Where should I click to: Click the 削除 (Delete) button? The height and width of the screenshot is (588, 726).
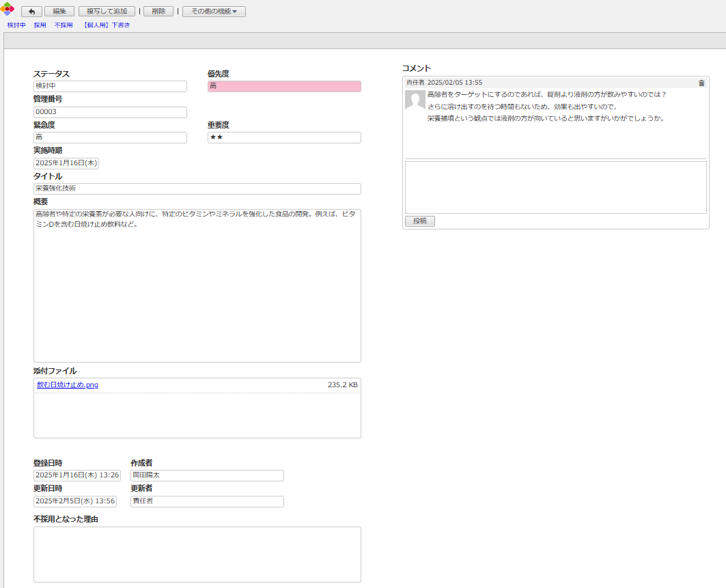point(158,12)
